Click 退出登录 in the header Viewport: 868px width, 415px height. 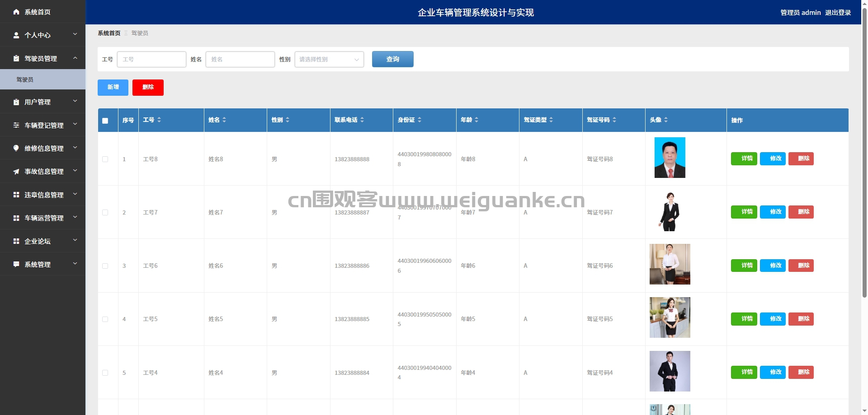coord(838,13)
